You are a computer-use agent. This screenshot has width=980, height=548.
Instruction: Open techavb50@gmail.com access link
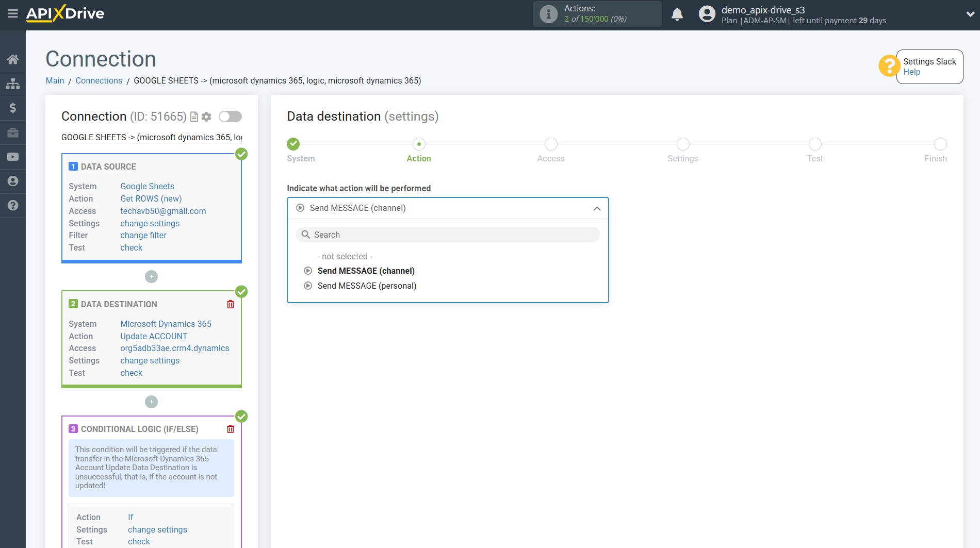163,211
